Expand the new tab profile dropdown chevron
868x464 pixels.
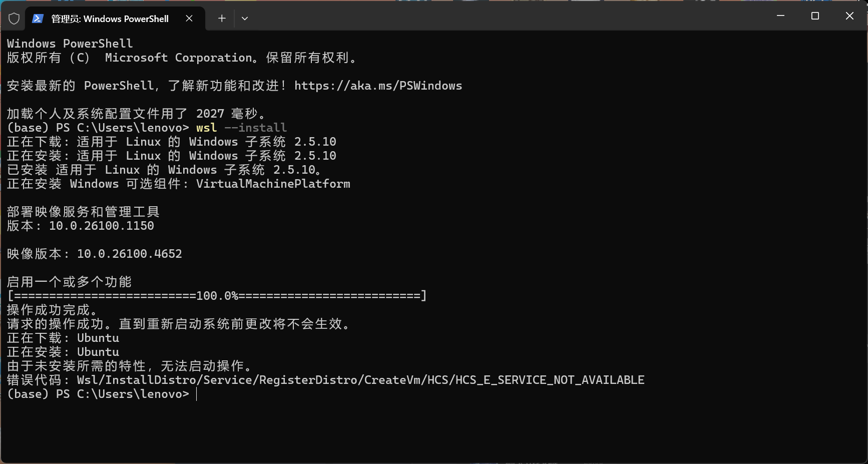(245, 19)
